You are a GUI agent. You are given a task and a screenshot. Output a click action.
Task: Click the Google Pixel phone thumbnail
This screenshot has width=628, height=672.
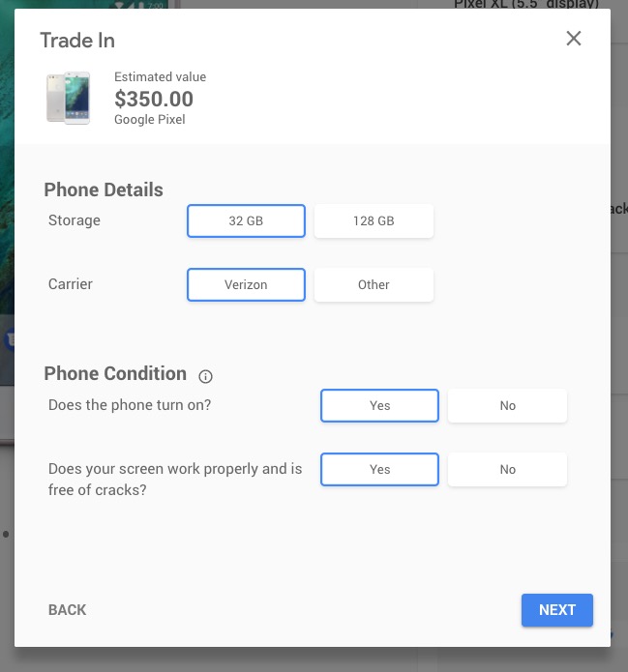point(69,98)
